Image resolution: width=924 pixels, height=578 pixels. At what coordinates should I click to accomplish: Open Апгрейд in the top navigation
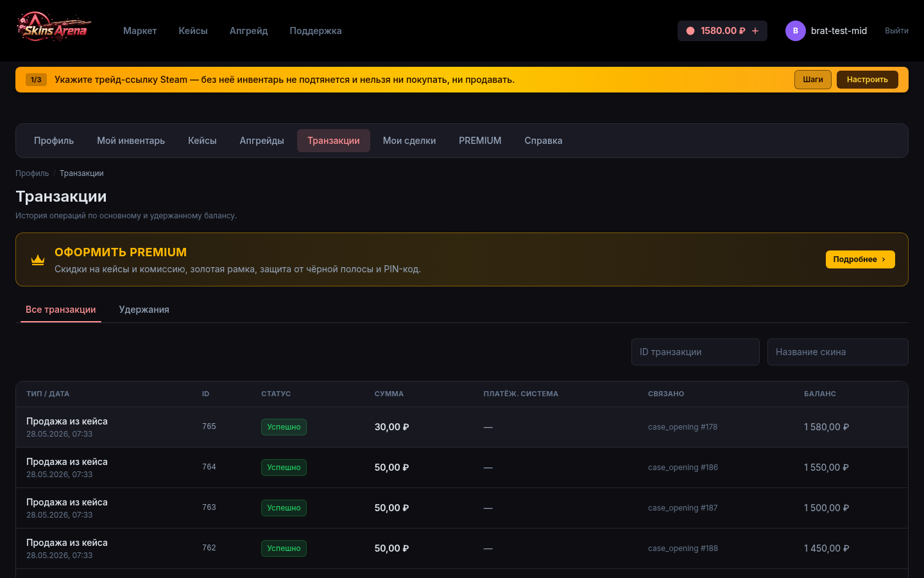pos(249,31)
